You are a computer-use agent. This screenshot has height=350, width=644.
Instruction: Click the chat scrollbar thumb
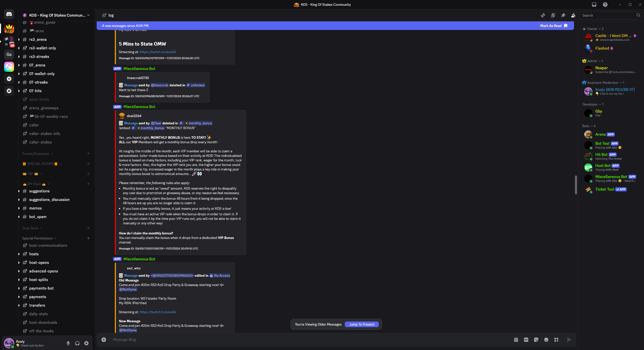576,185
